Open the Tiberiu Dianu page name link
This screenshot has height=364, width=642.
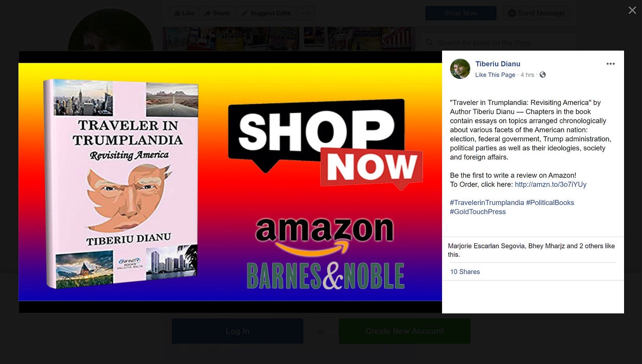498,64
